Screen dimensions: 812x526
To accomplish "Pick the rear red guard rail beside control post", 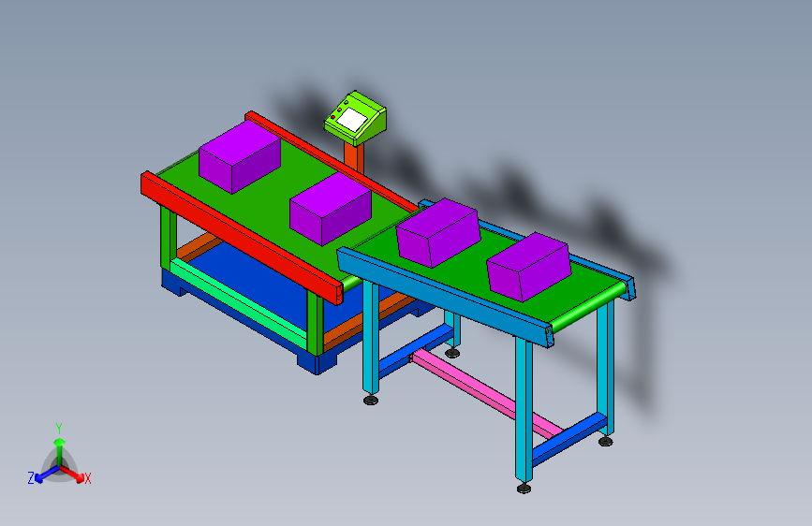I will 332,161.
